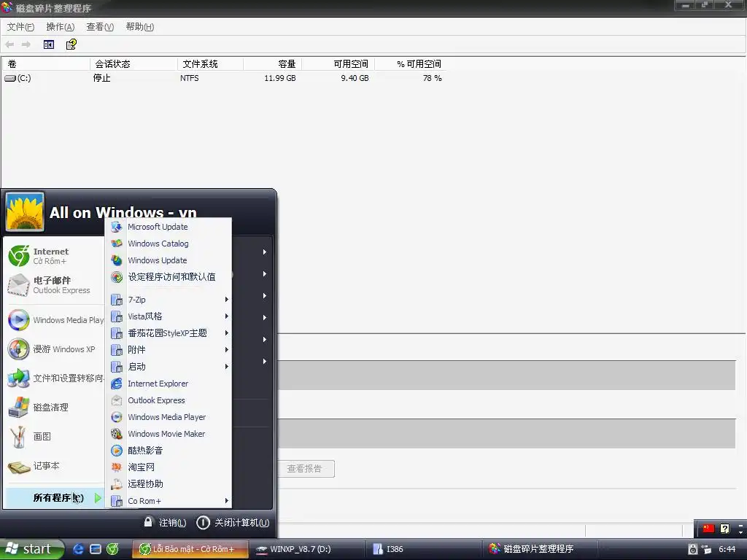This screenshot has width=747, height=560.
Task: Click the Chinese flag language bar icon
Action: point(708,528)
